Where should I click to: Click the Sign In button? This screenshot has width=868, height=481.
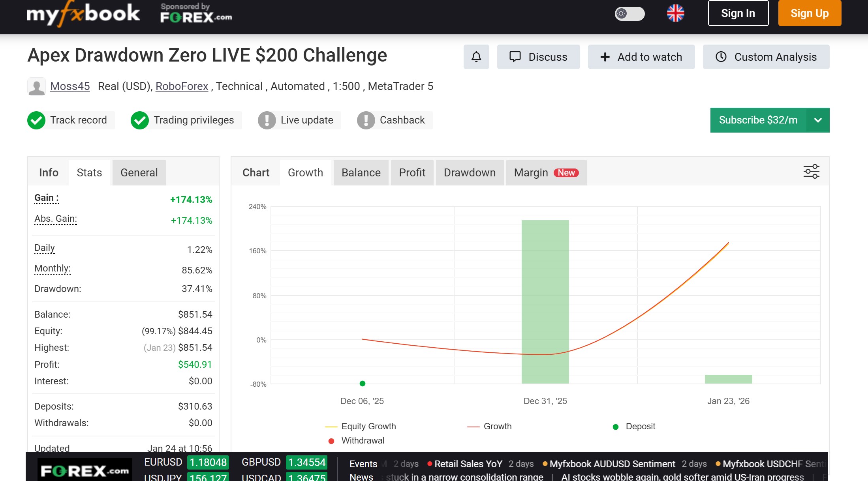pos(738,13)
